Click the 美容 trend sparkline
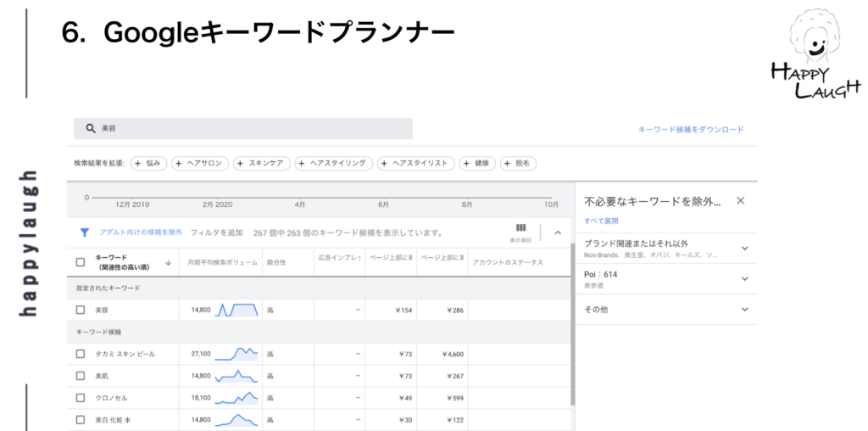The height and width of the screenshot is (431, 868). 237,310
